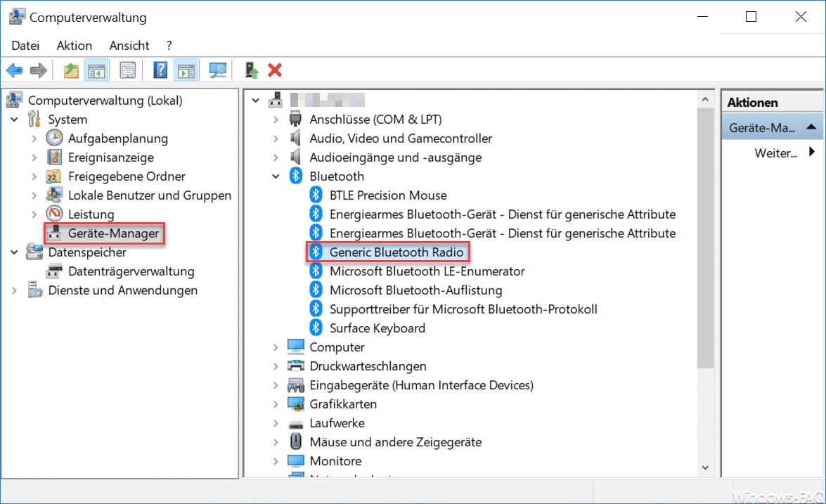The height and width of the screenshot is (504, 826).
Task: Expand the Aufgabenplanung node
Action: tap(34, 138)
